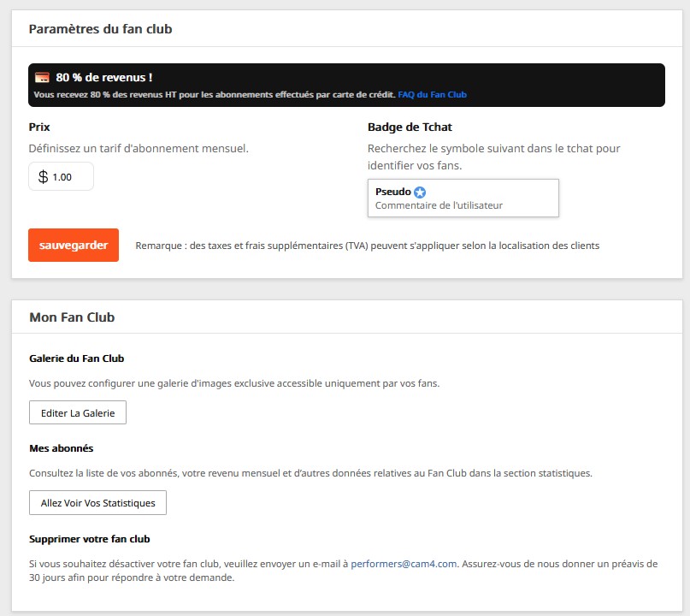
Task: Click the Pseudo chat badge preview box
Action: click(463, 198)
